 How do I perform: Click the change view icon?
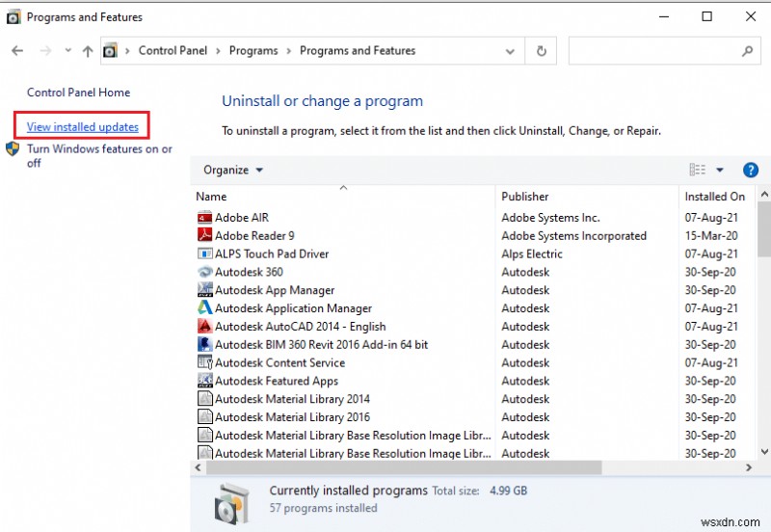697,170
